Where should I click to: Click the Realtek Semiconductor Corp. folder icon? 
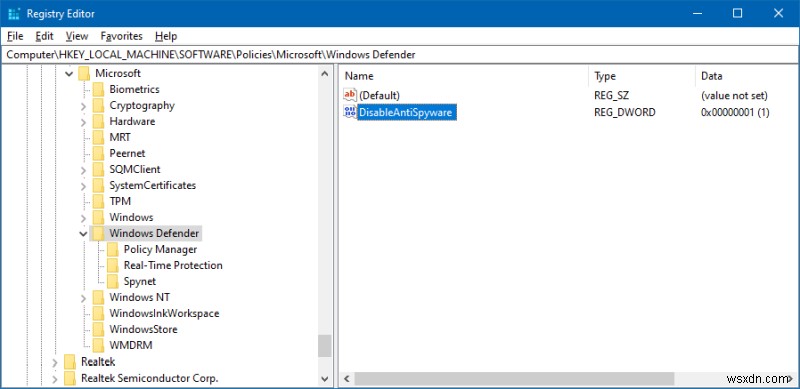[70, 378]
